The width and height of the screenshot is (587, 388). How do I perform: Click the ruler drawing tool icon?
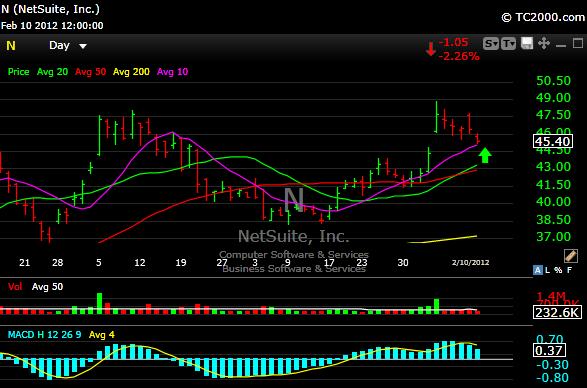(571, 256)
